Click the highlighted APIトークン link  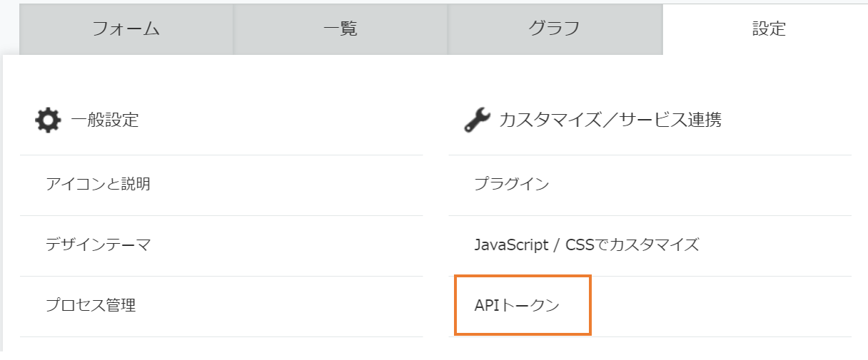(518, 306)
